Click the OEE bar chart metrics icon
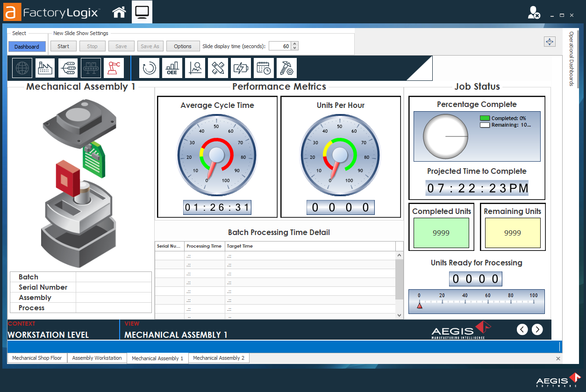This screenshot has height=392, width=586. coord(172,68)
